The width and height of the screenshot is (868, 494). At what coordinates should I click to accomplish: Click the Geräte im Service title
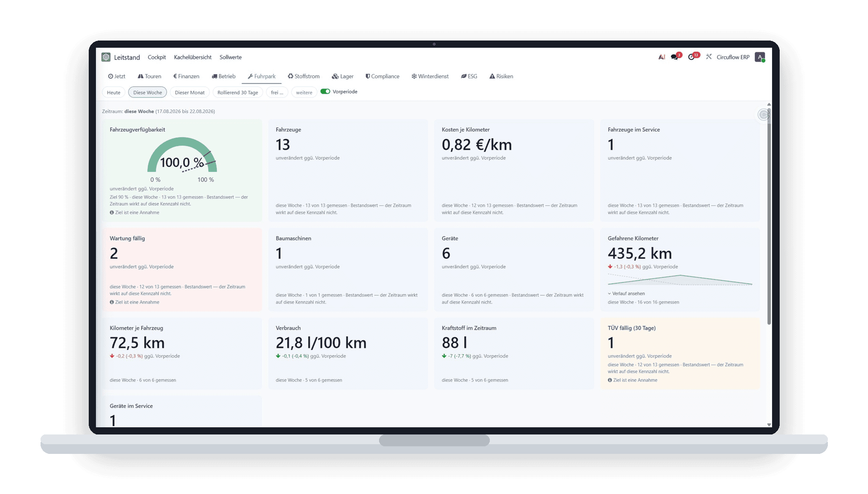pos(131,406)
